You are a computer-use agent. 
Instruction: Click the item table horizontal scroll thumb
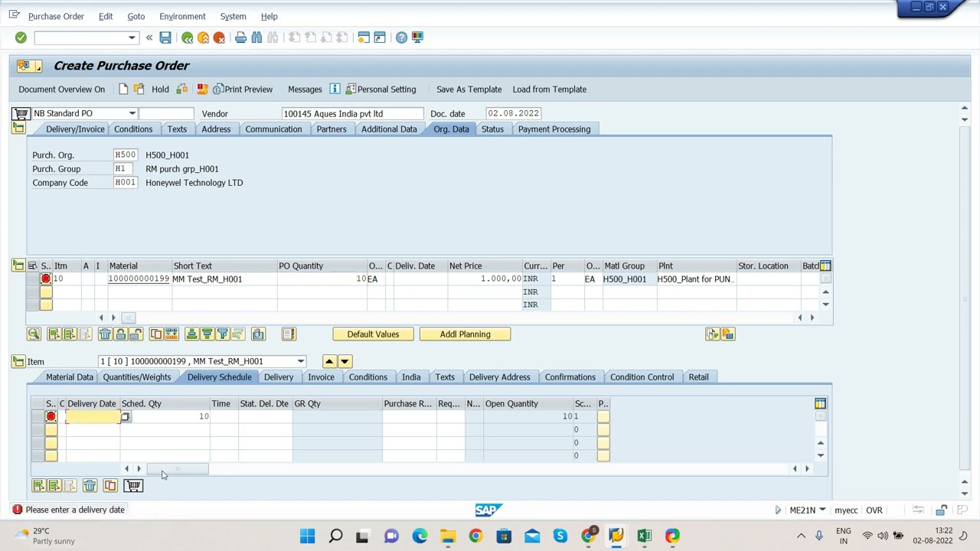tap(128, 318)
